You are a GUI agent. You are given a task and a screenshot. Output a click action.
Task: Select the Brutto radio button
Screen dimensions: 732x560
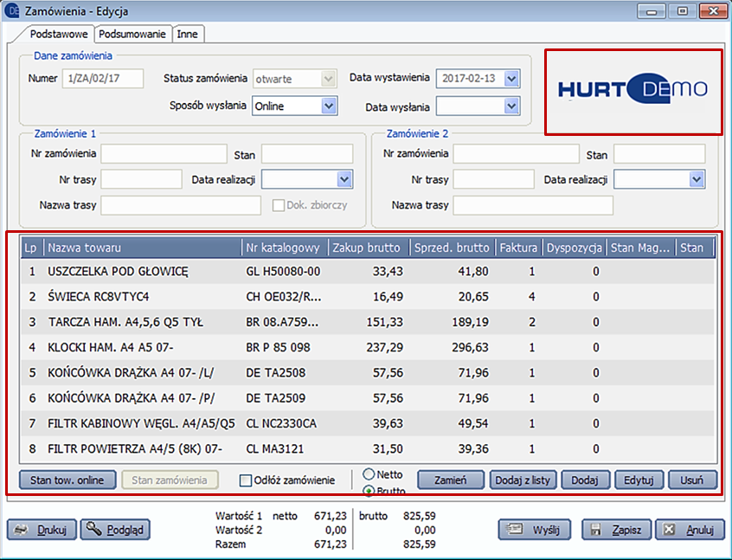pyautogui.click(x=369, y=491)
